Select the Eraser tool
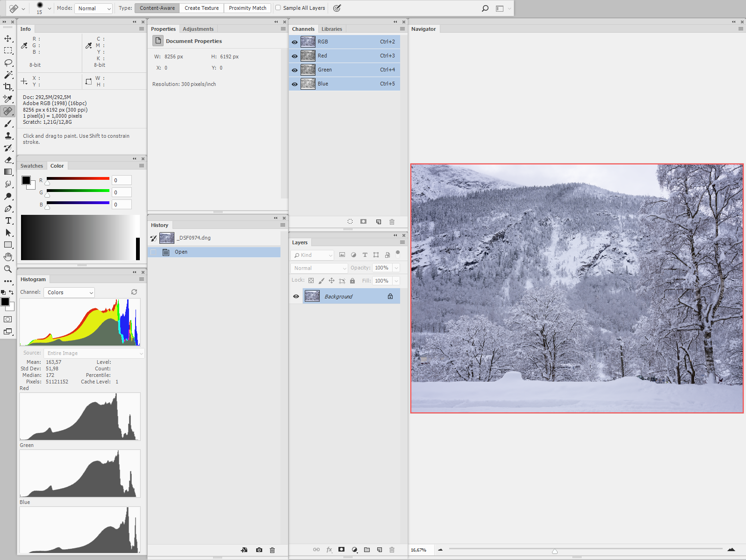Image resolution: width=746 pixels, height=560 pixels. tap(8, 160)
